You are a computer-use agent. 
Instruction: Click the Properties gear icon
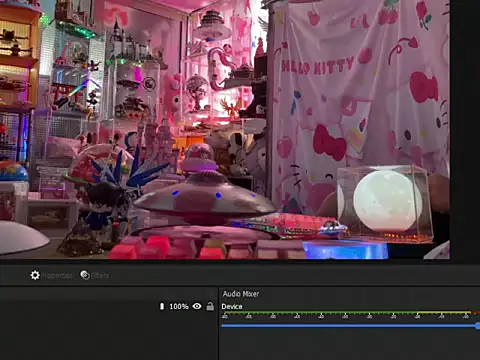[x=35, y=275]
